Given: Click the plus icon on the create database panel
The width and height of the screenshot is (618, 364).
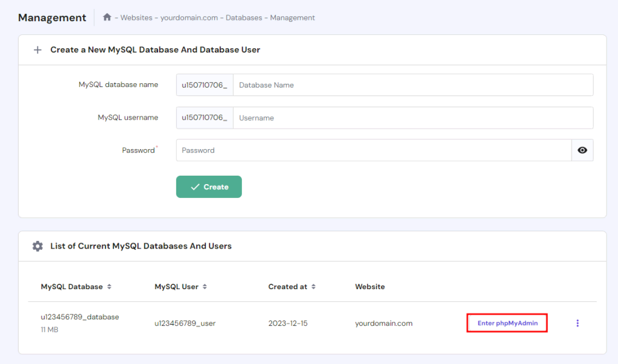Looking at the screenshot, I should tap(37, 49).
